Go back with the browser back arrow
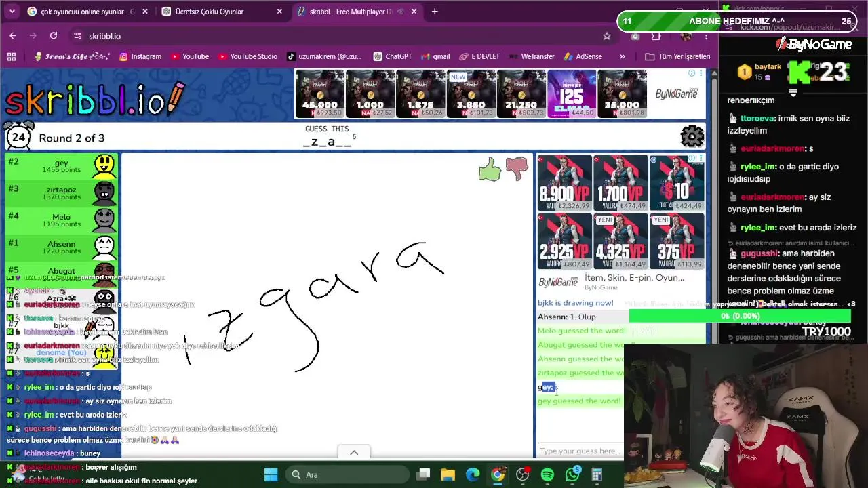 click(x=13, y=35)
